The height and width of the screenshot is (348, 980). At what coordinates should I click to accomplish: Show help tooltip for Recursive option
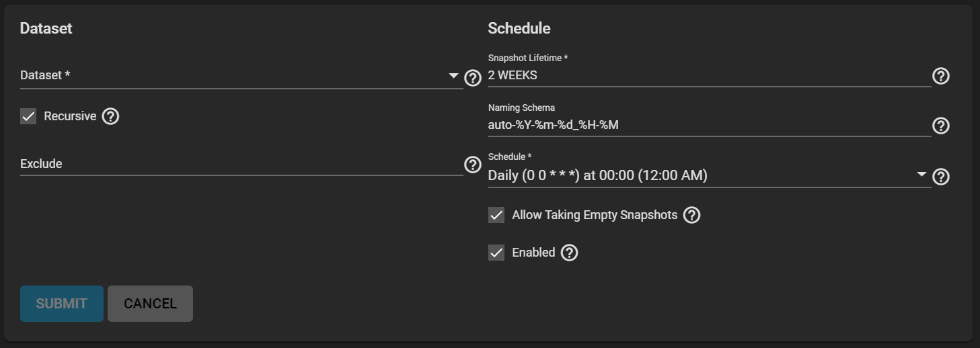(110, 116)
